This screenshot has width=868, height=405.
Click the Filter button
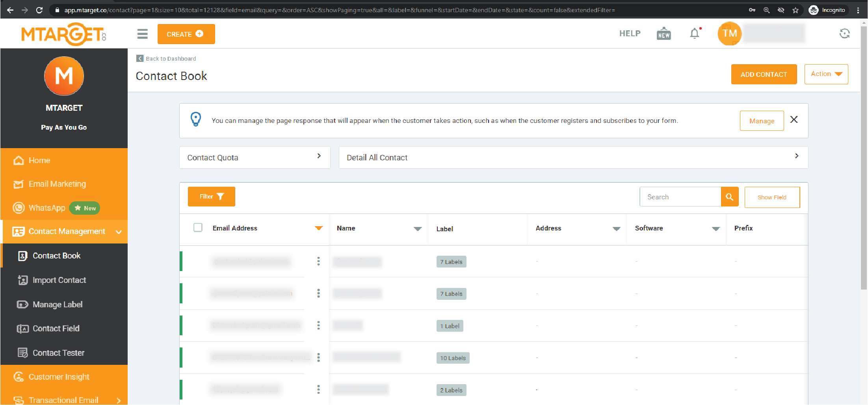pyautogui.click(x=211, y=197)
